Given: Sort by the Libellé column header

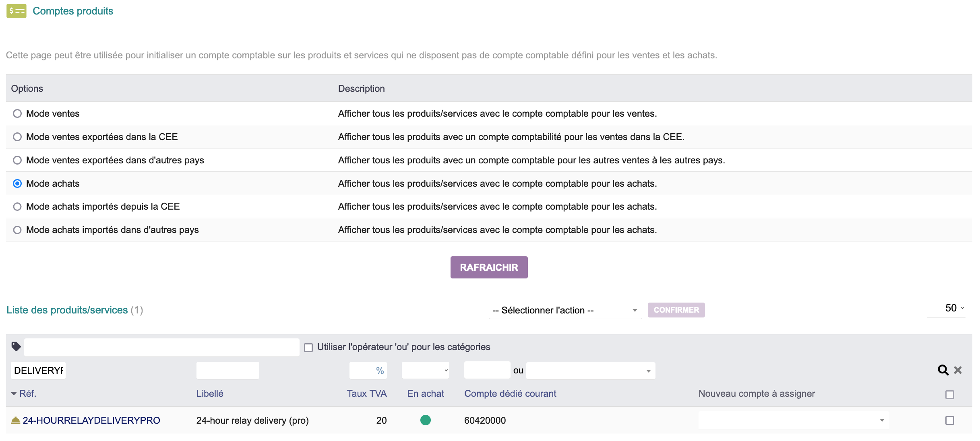Looking at the screenshot, I should click(209, 394).
